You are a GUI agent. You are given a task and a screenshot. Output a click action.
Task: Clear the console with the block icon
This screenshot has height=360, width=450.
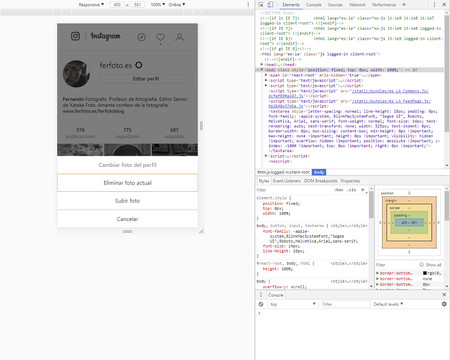click(x=261, y=304)
